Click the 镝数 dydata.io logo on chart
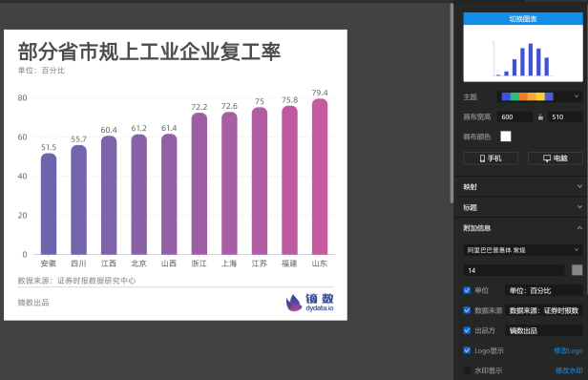The image size is (588, 380). pyautogui.click(x=309, y=303)
